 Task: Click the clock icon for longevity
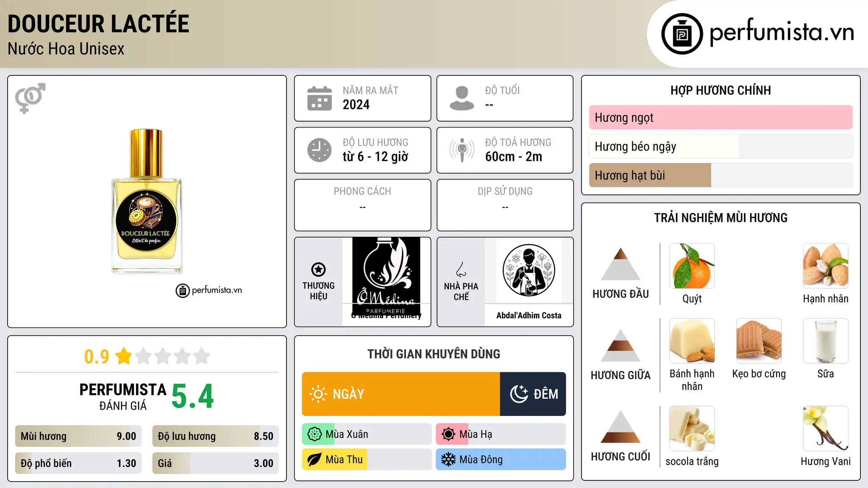[320, 150]
